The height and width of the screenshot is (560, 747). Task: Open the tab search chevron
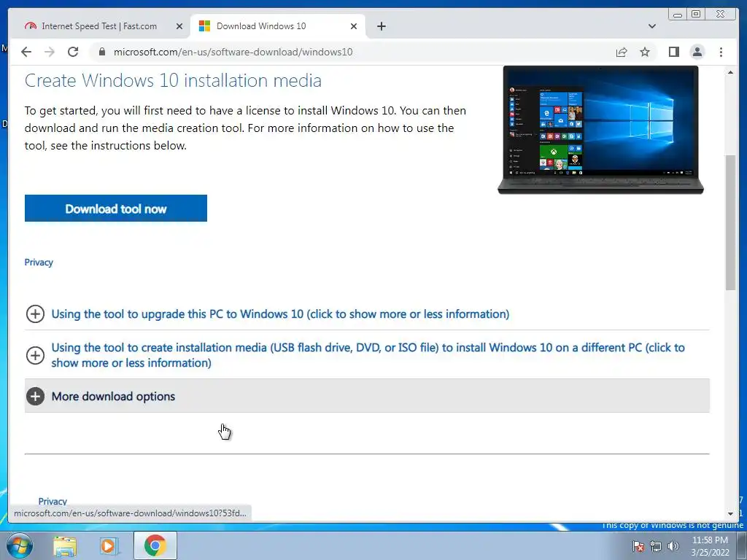point(652,26)
